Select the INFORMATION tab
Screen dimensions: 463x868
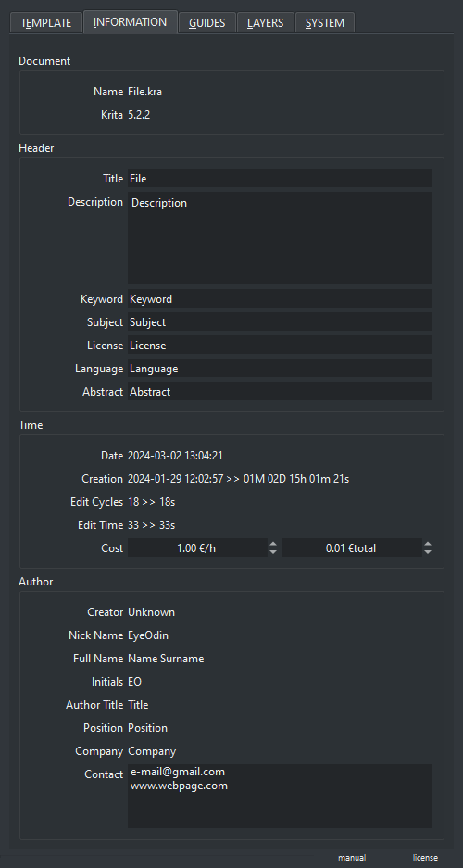point(130,22)
